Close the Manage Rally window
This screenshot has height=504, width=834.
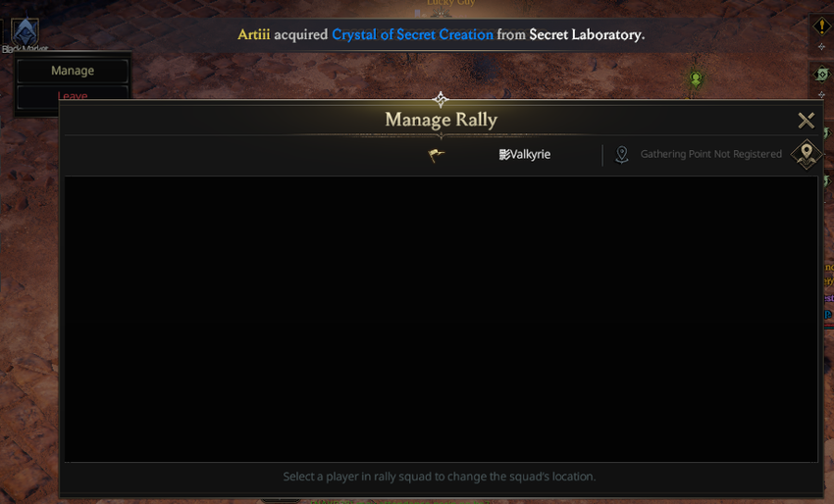click(807, 121)
